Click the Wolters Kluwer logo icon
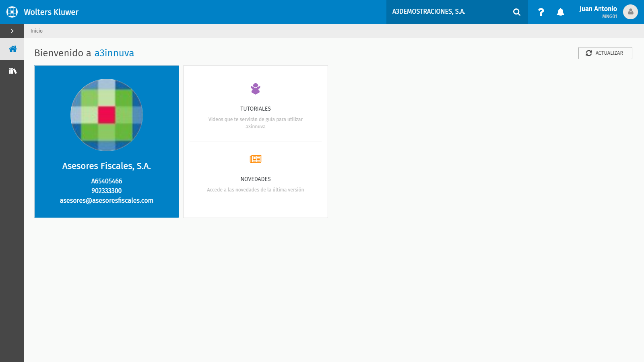This screenshot has height=362, width=644. tap(12, 12)
